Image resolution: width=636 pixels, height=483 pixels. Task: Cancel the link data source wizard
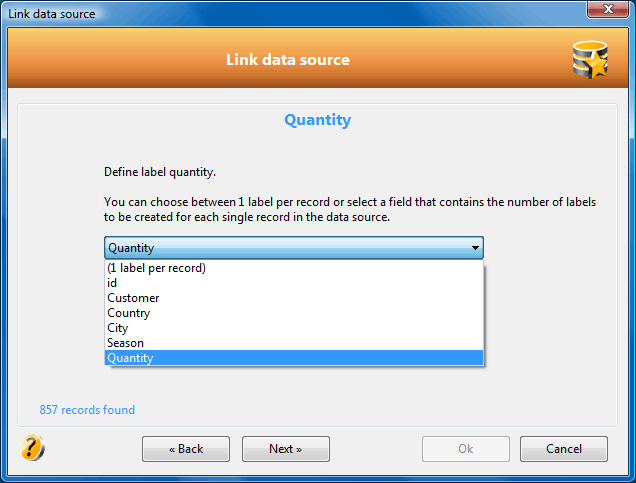point(564,449)
